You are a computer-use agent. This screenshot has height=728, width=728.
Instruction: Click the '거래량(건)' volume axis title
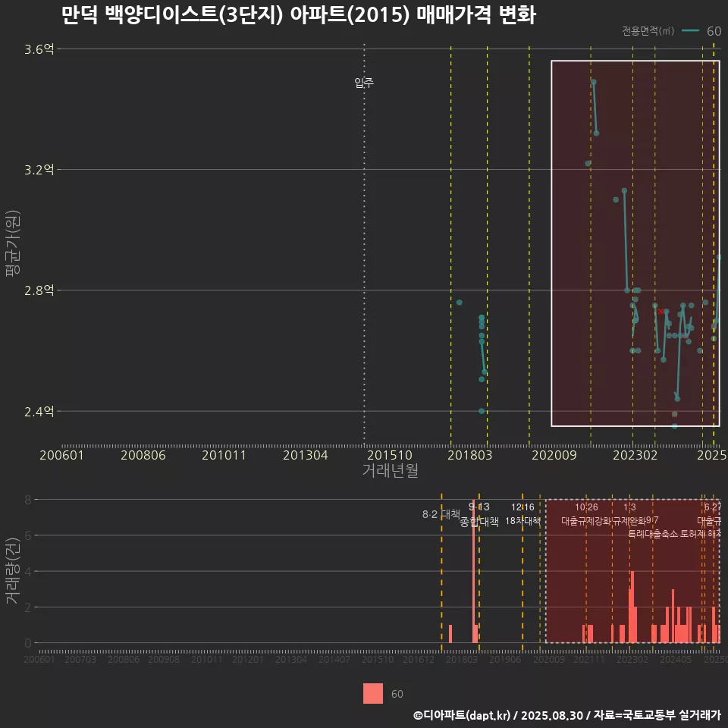pyautogui.click(x=13, y=570)
